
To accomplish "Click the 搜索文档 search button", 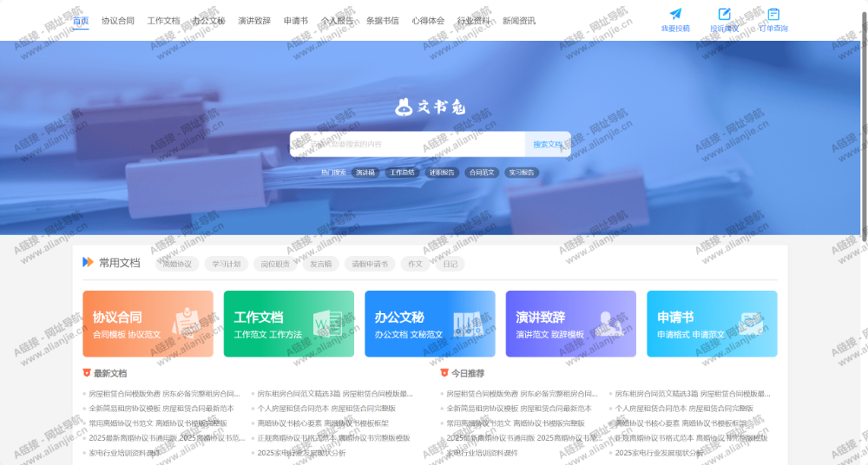I will pos(548,144).
